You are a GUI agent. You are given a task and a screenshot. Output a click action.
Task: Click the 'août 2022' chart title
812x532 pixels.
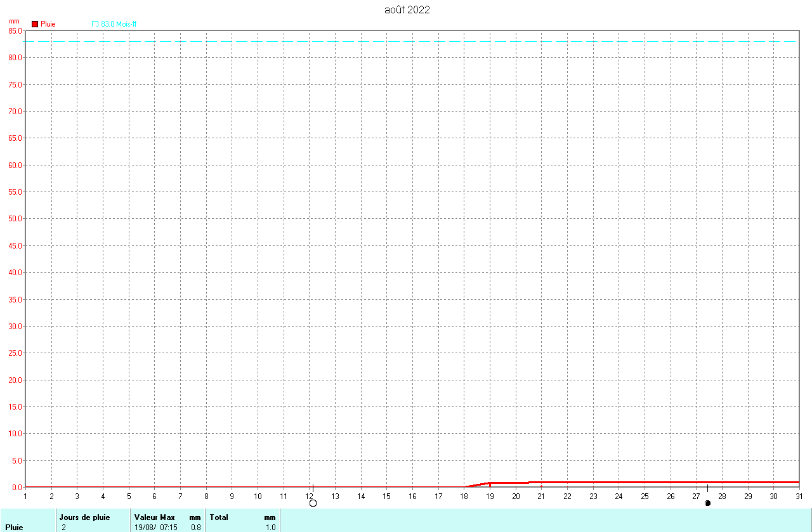tap(407, 10)
